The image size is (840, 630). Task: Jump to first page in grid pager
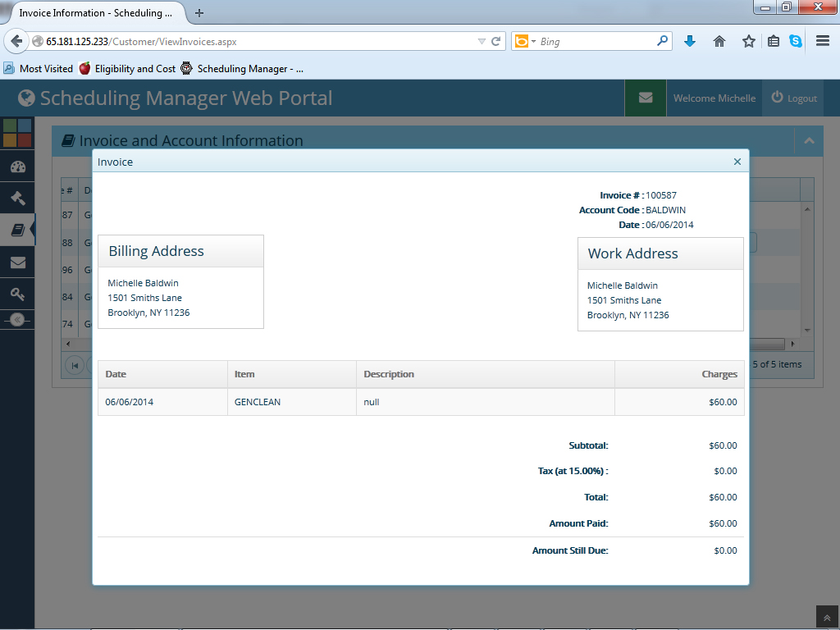[x=75, y=365]
